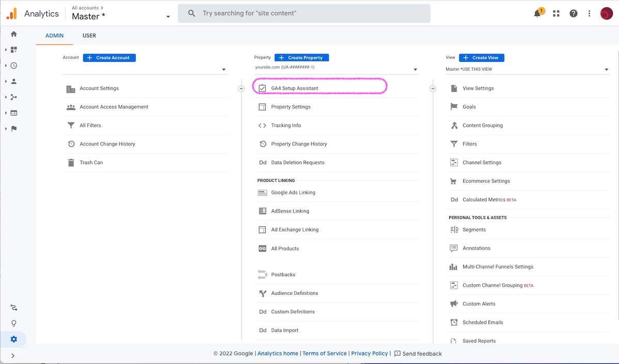Open the Google apps grid icon
The image size is (619, 364).
(x=556, y=13)
